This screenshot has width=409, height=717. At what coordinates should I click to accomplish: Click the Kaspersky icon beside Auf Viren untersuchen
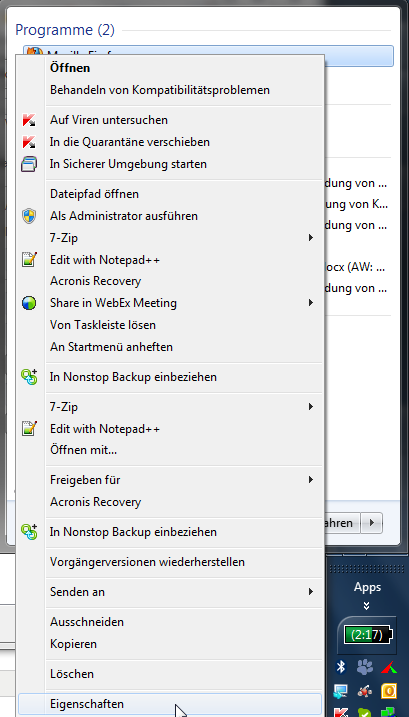(x=29, y=120)
